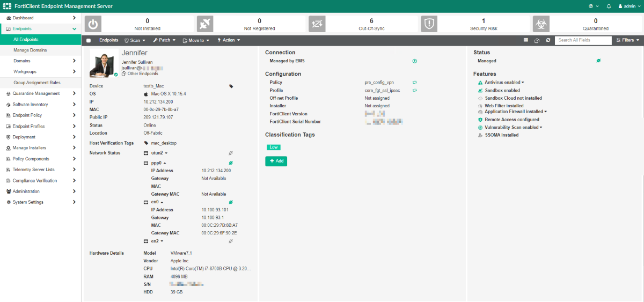Viewport: 644px width, 302px height.
Task: Click the green link icon for ppp0
Action: (x=231, y=163)
